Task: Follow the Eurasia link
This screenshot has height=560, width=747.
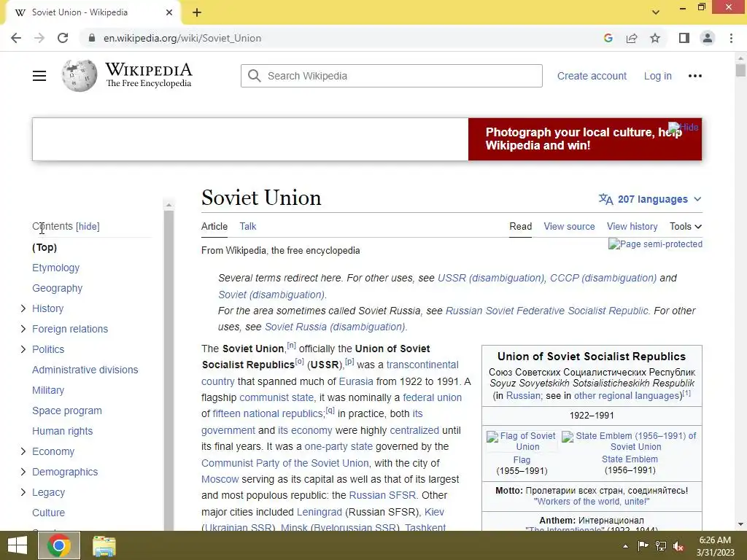Action: tap(356, 381)
